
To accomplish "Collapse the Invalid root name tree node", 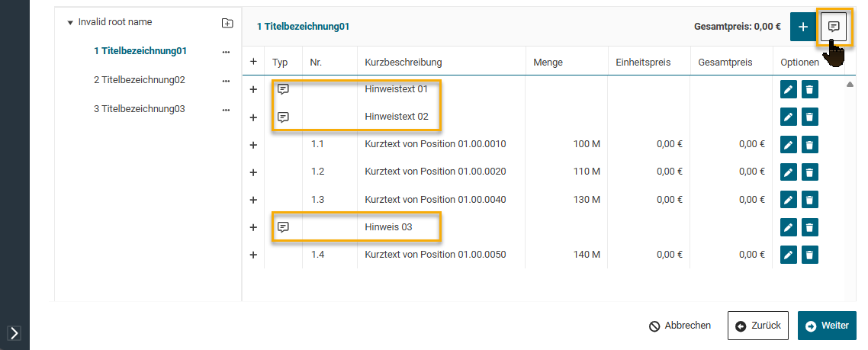I will [70, 23].
